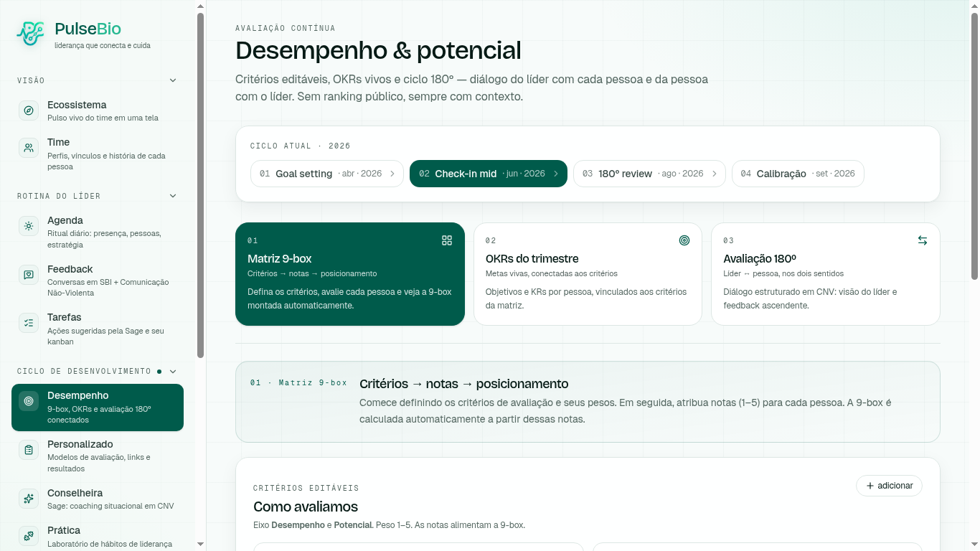Open the Matriz 9-box card
980x551 pixels.
click(x=350, y=274)
